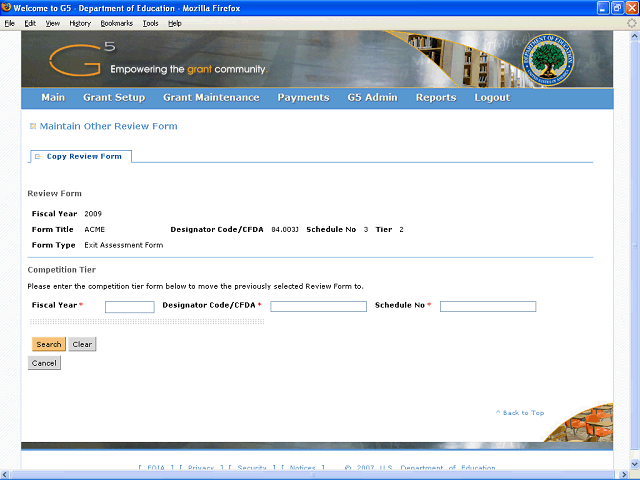The height and width of the screenshot is (480, 640).
Task: Open the FOIA footer link
Action: 156,468
